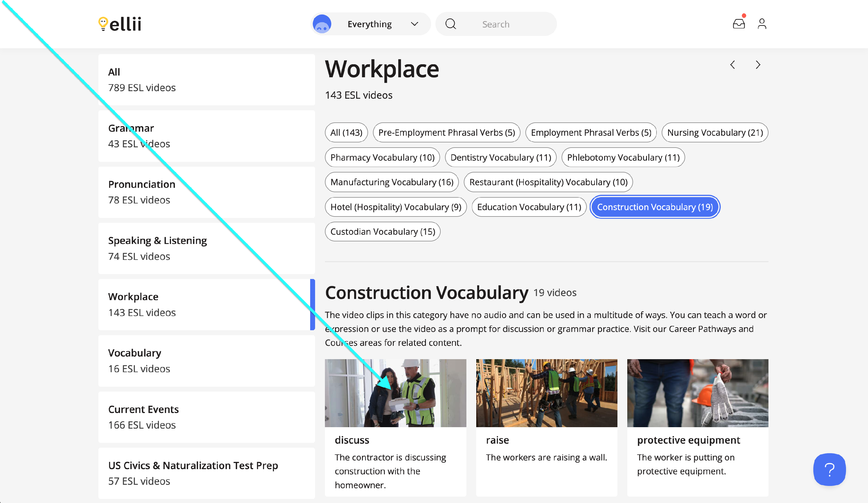Open the help question mark button
868x503 pixels.
pyautogui.click(x=829, y=469)
